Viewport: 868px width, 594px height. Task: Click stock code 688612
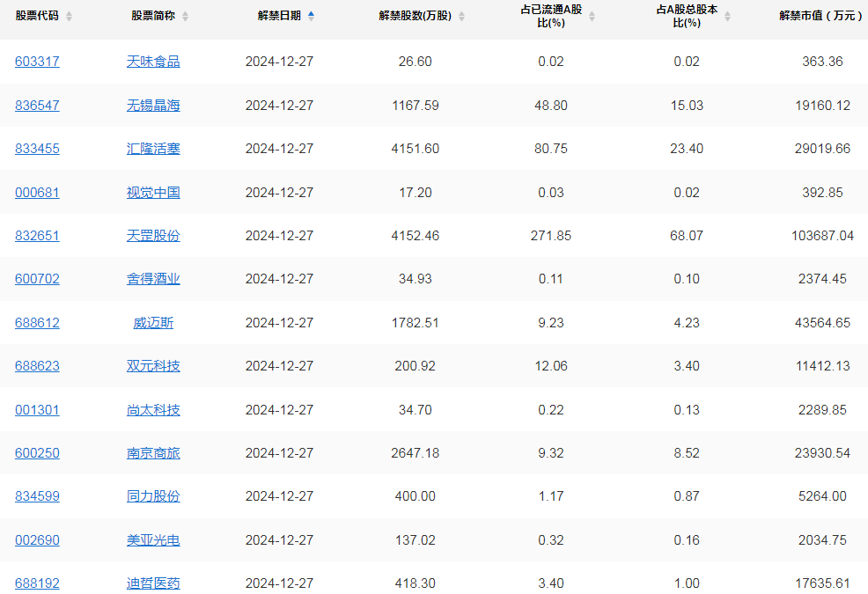coord(37,323)
